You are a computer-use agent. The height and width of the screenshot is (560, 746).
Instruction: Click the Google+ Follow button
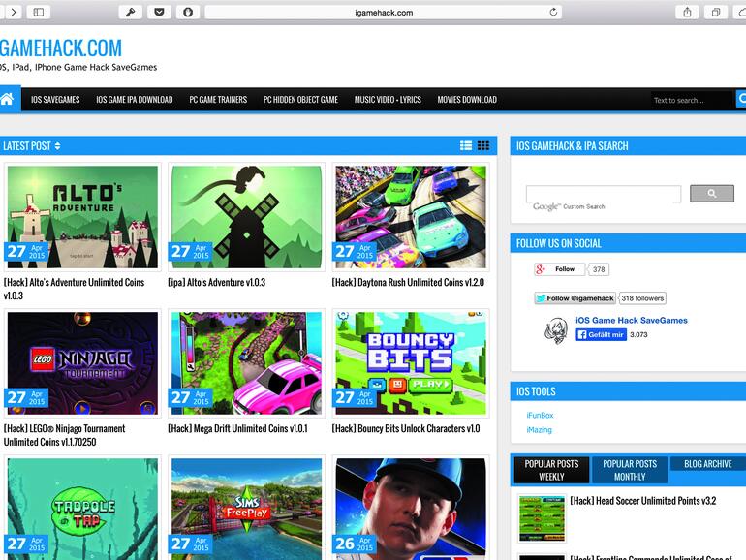click(560, 269)
